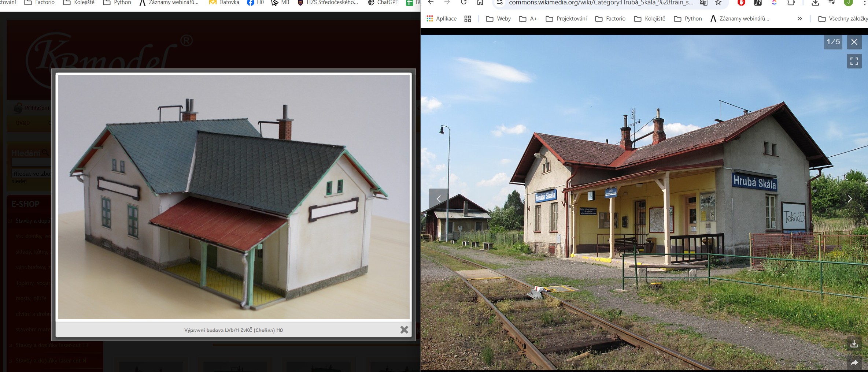
Task: Open the Aplikace apps shortcut
Action: pyautogui.click(x=442, y=19)
